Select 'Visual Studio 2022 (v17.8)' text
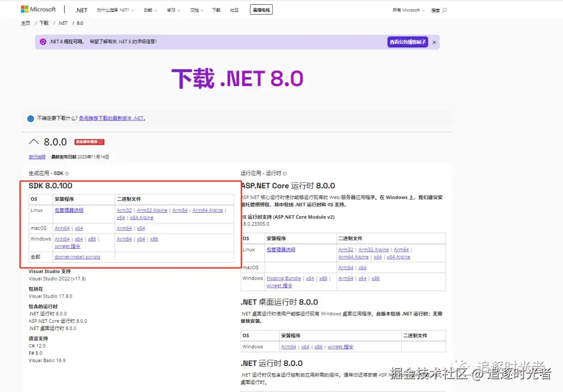563x392 pixels. (57, 278)
